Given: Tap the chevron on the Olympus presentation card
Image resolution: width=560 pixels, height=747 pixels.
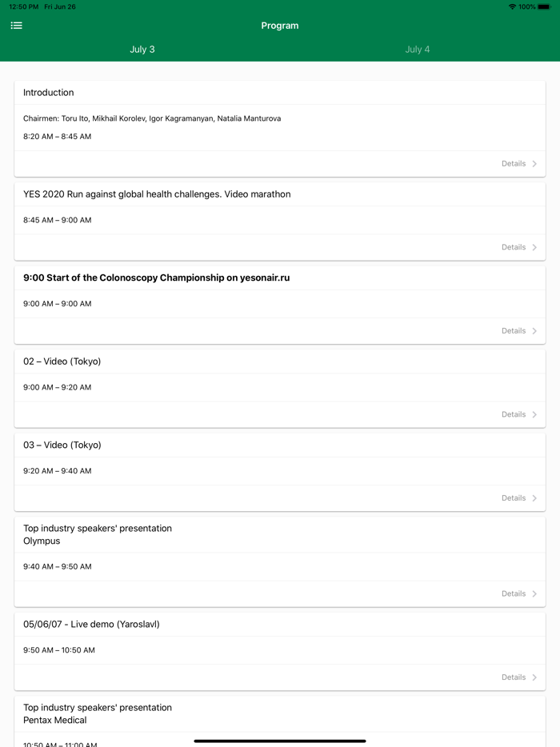Looking at the screenshot, I should (534, 593).
